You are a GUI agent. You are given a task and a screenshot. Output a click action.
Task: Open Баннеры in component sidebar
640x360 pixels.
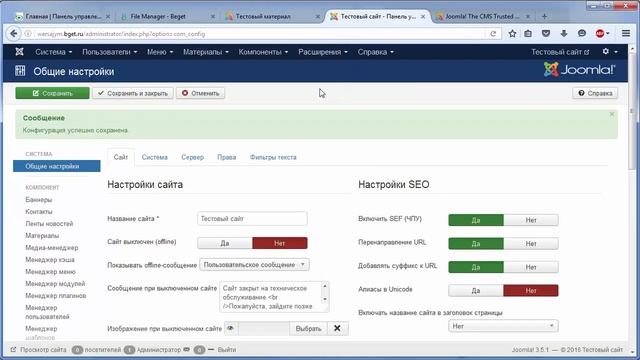(x=39, y=200)
